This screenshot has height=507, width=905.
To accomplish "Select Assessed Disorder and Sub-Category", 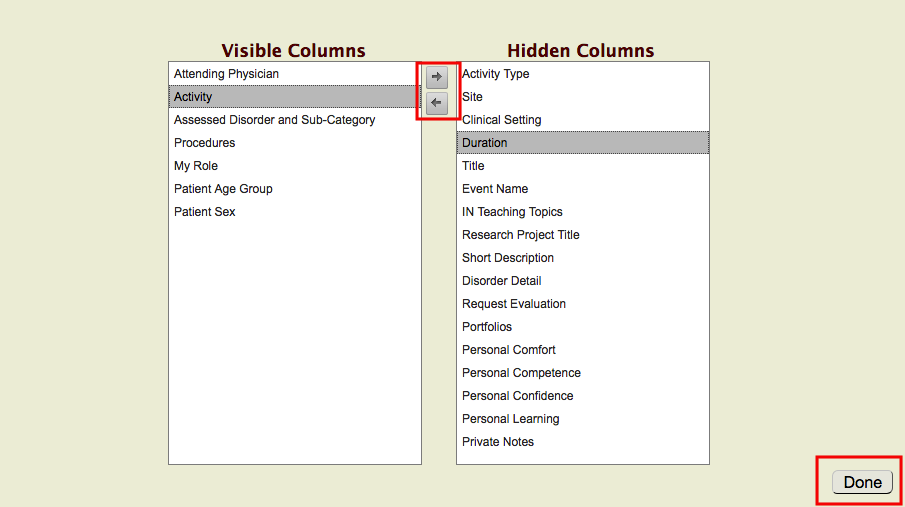I will pos(294,120).
